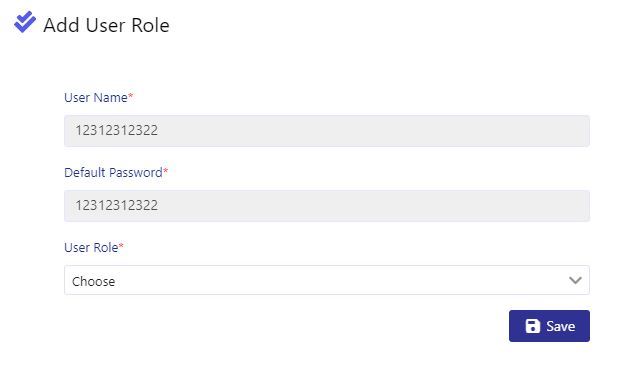Click the red asterisk after User Role
Viewport: 629px width, 366px height.
121,246
